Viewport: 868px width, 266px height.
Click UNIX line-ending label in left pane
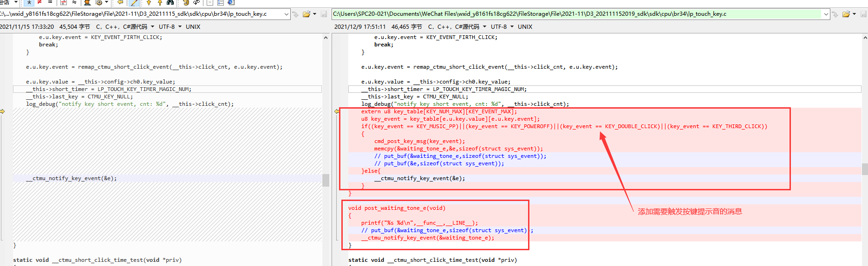point(193,26)
